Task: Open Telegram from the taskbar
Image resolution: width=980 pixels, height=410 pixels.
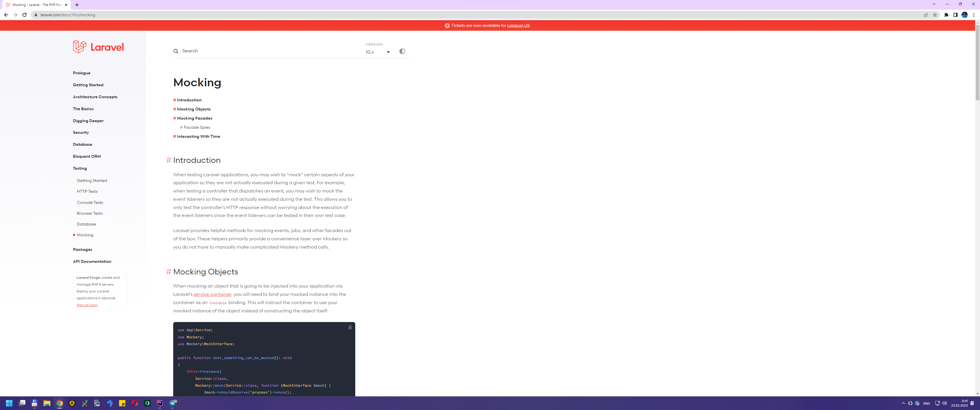Action: [173, 403]
